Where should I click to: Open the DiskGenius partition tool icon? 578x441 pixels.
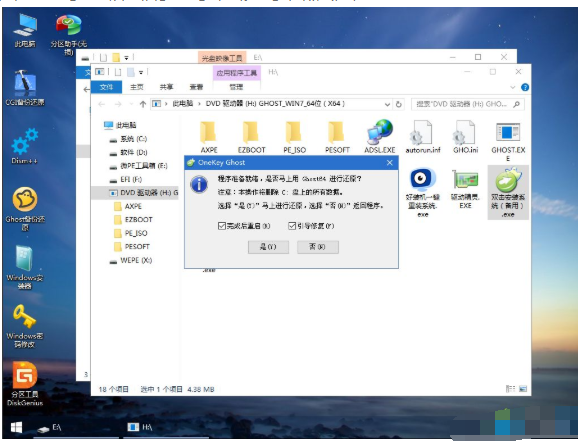click(25, 383)
